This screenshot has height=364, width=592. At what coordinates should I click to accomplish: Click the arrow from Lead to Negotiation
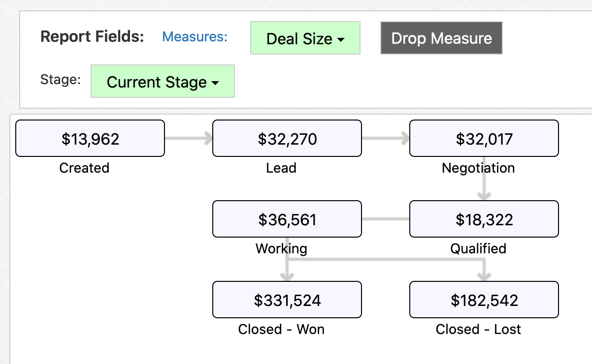pos(385,138)
